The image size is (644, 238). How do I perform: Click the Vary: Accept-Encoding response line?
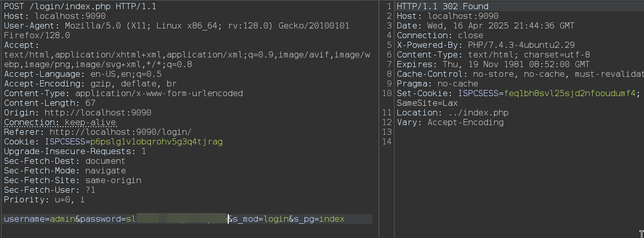tap(450, 122)
